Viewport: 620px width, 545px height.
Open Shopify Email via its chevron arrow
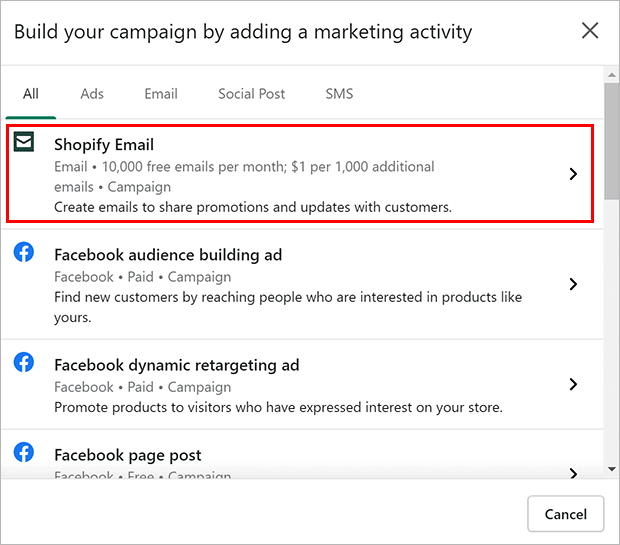pyautogui.click(x=573, y=174)
